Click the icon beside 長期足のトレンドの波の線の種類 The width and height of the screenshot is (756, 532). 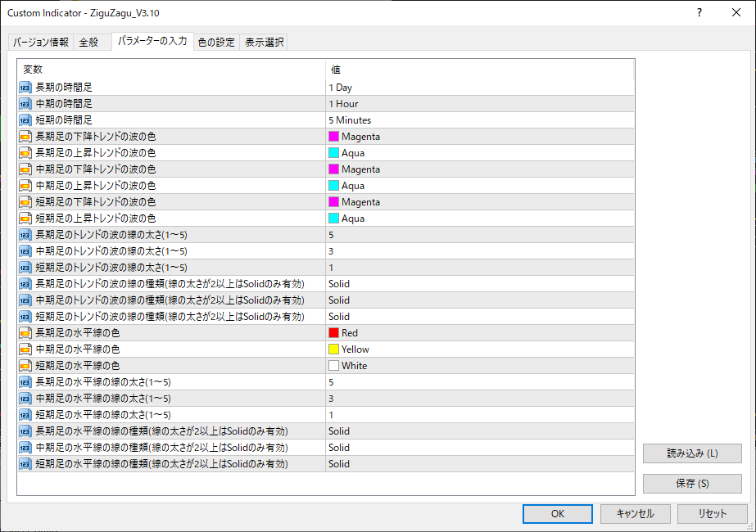[25, 284]
